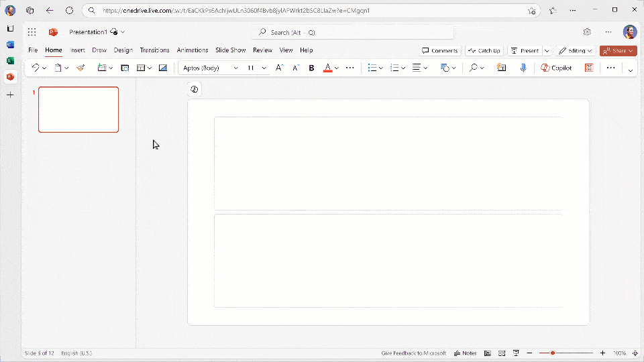This screenshot has width=644, height=362.
Task: Expand the Paste options arrow
Action: tap(66, 68)
